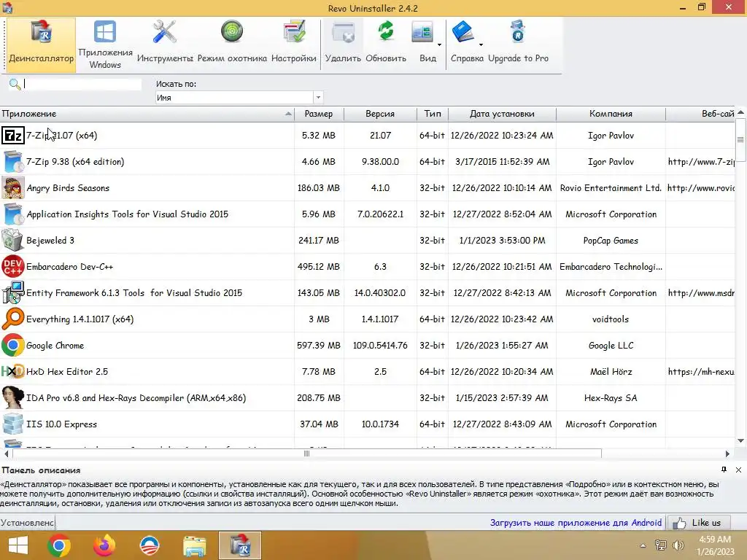The width and height of the screenshot is (747, 560).
Task: Sort by Компания column header
Action: (x=611, y=114)
